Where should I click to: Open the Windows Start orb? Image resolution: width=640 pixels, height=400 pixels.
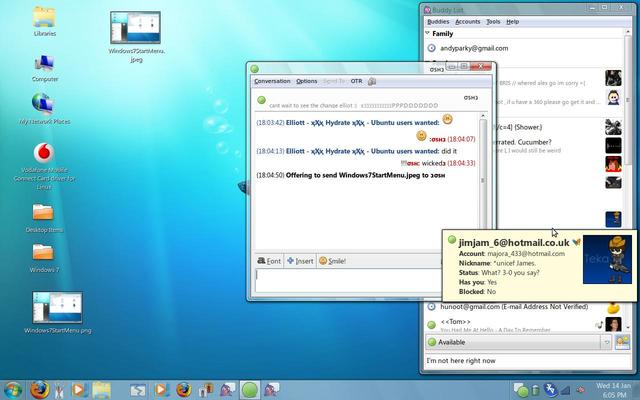pos(13,390)
